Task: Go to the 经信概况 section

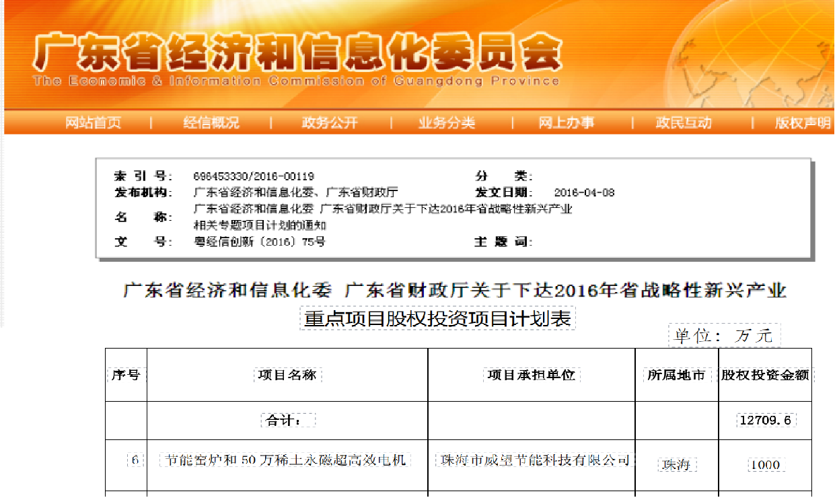Action: coord(211,123)
